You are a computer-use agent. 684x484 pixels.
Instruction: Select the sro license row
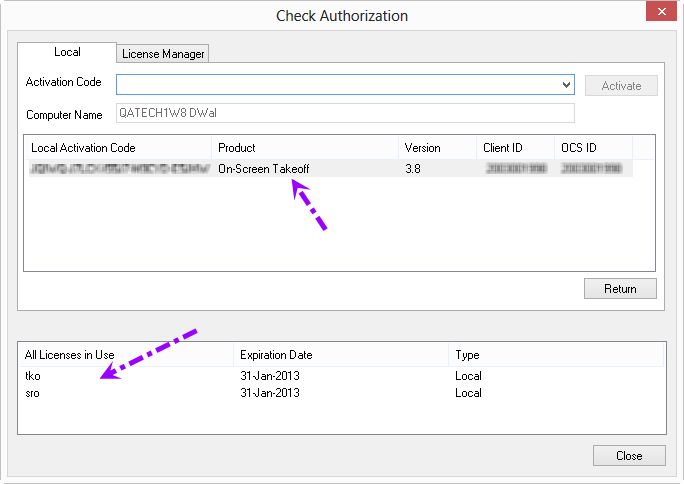(x=342, y=393)
